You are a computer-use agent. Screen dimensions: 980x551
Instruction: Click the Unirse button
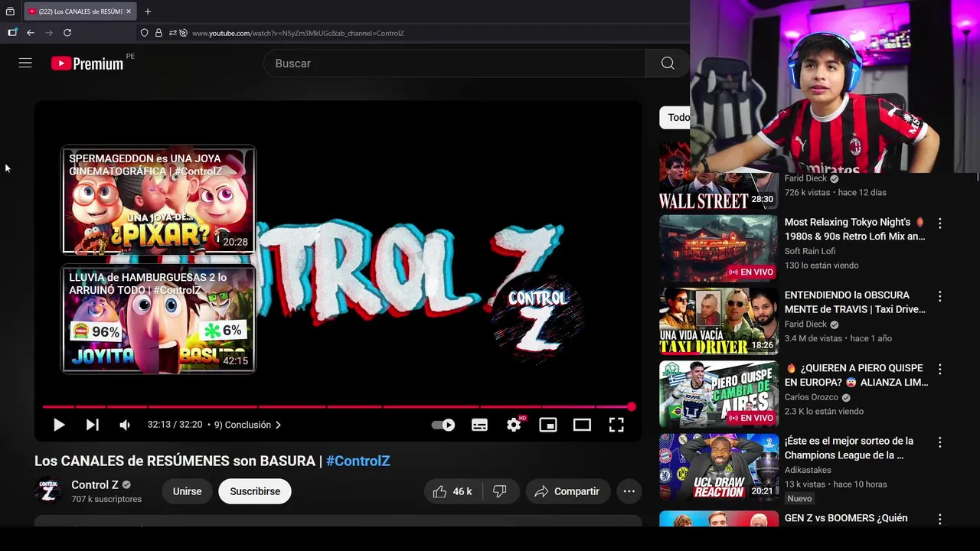(187, 491)
